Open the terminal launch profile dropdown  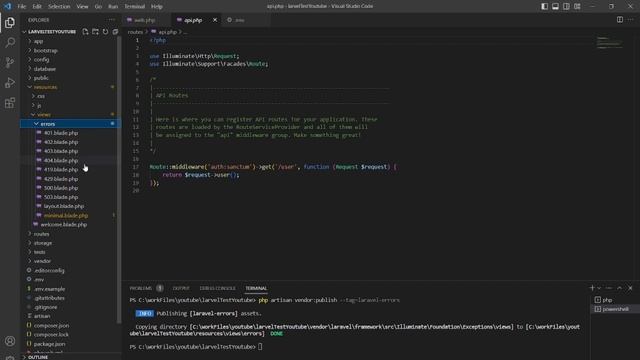point(599,288)
